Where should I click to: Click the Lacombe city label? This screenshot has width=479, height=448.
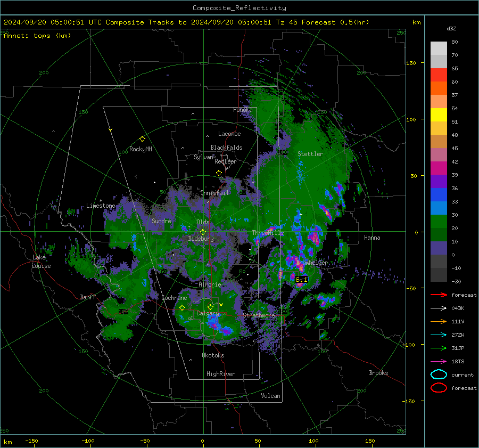tap(229, 134)
